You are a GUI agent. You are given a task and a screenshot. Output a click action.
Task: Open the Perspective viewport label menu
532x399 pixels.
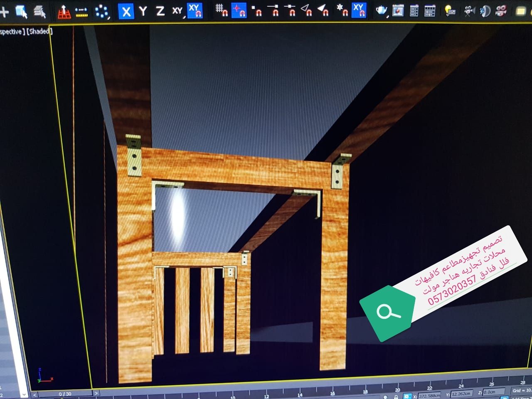[x=10, y=31]
